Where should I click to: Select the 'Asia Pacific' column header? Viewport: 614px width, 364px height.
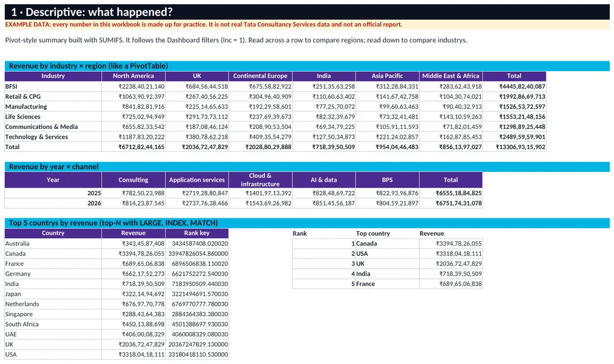[x=387, y=76]
